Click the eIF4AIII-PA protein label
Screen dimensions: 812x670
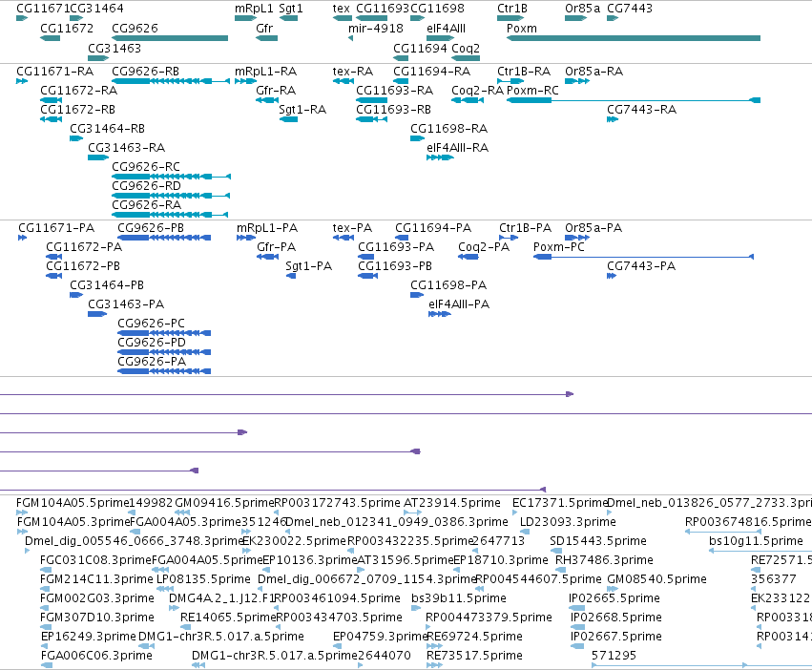(x=459, y=304)
